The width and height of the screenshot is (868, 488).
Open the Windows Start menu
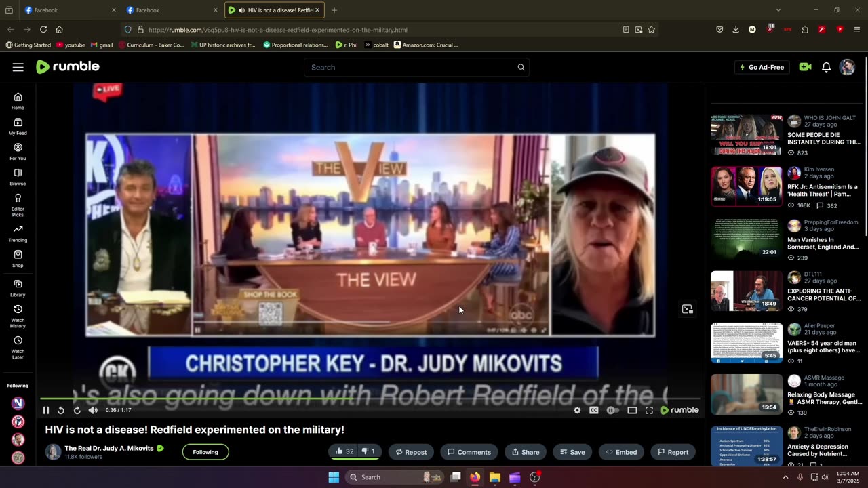coord(334,477)
